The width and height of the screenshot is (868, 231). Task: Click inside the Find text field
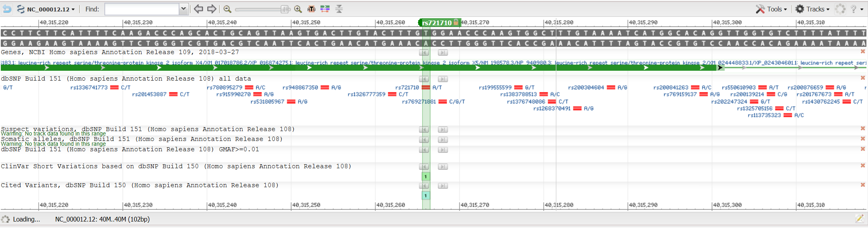click(142, 9)
